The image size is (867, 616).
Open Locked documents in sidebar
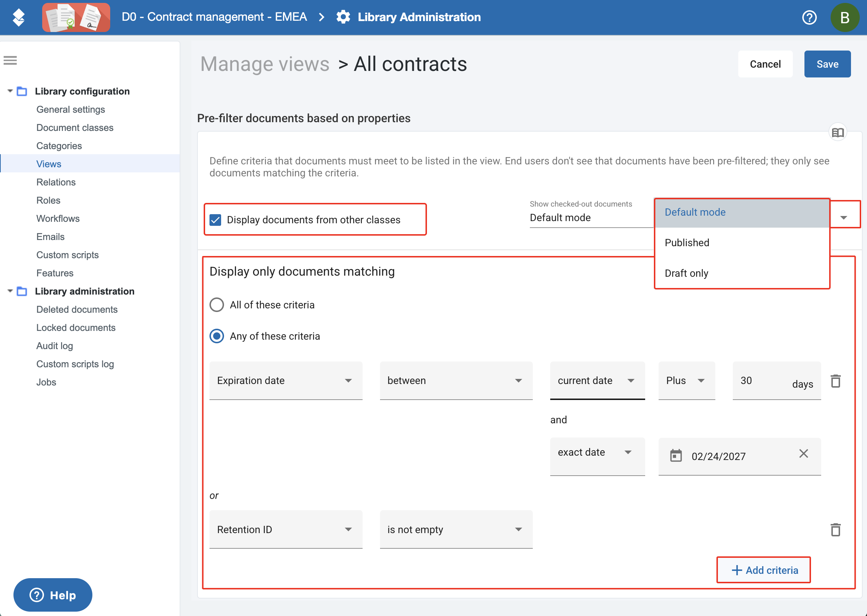[76, 328]
